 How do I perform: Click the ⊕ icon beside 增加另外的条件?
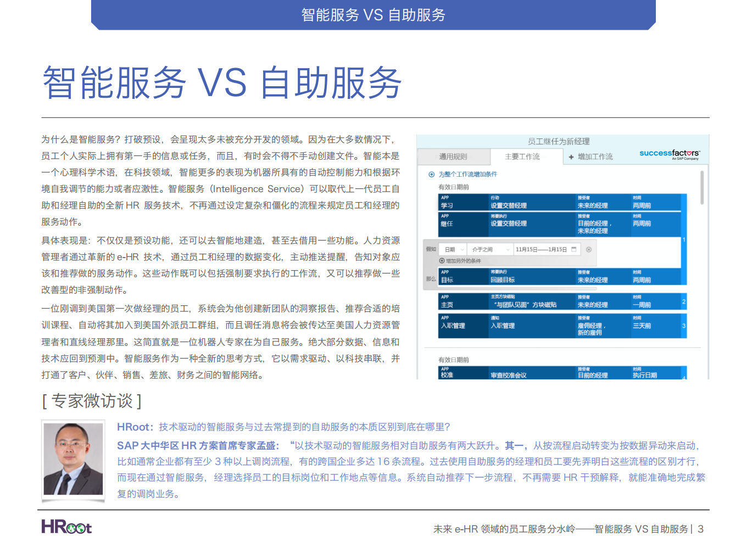[441, 261]
